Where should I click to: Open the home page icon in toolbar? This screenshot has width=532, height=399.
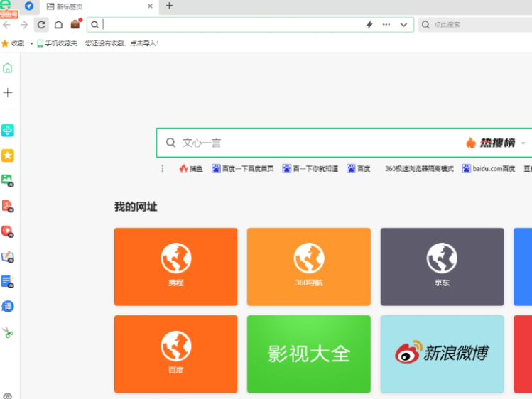[x=58, y=25]
